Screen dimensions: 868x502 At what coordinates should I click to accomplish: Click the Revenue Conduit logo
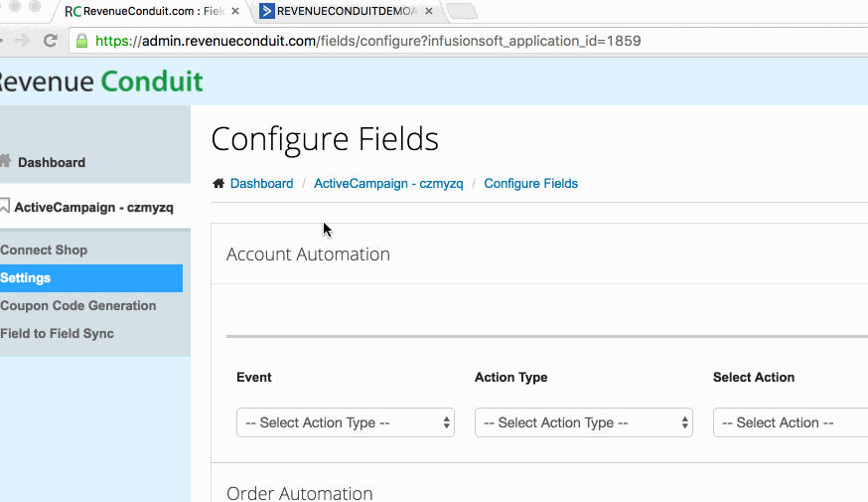tap(101, 82)
